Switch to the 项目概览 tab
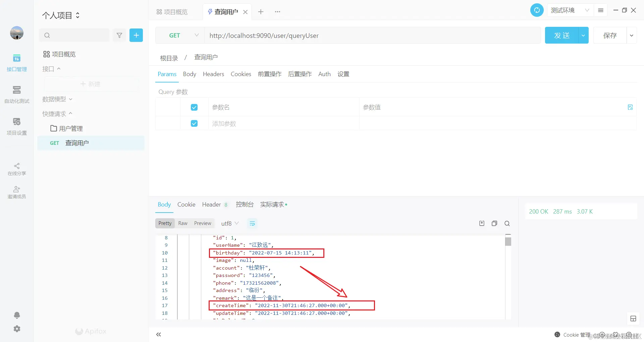Viewport: 644px width, 342px height. click(172, 12)
